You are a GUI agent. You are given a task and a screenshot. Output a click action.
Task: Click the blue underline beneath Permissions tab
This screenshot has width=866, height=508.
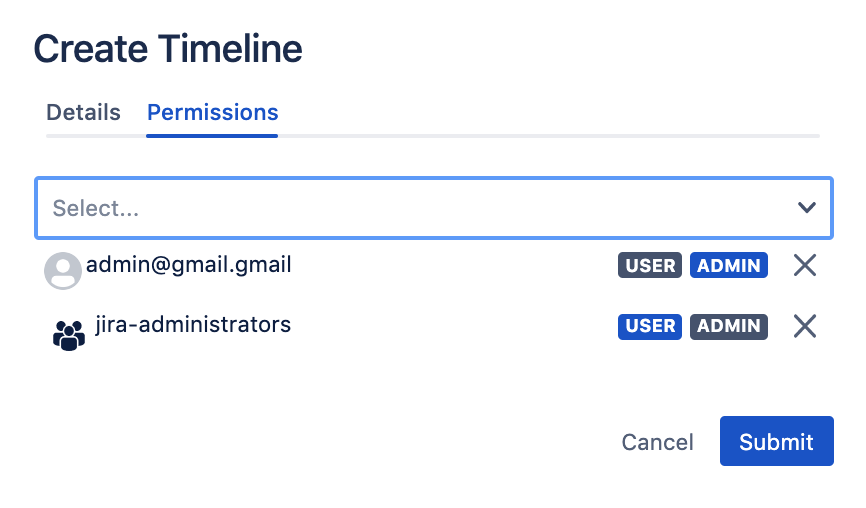pyautogui.click(x=212, y=135)
